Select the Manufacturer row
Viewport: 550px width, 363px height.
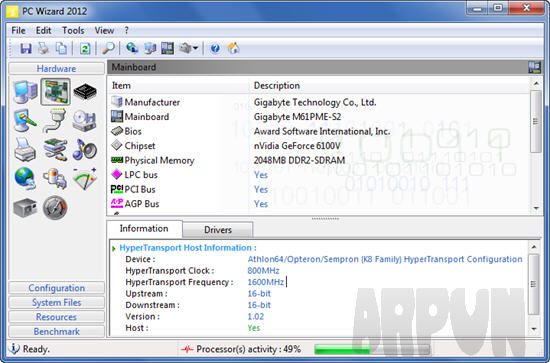pos(319,102)
